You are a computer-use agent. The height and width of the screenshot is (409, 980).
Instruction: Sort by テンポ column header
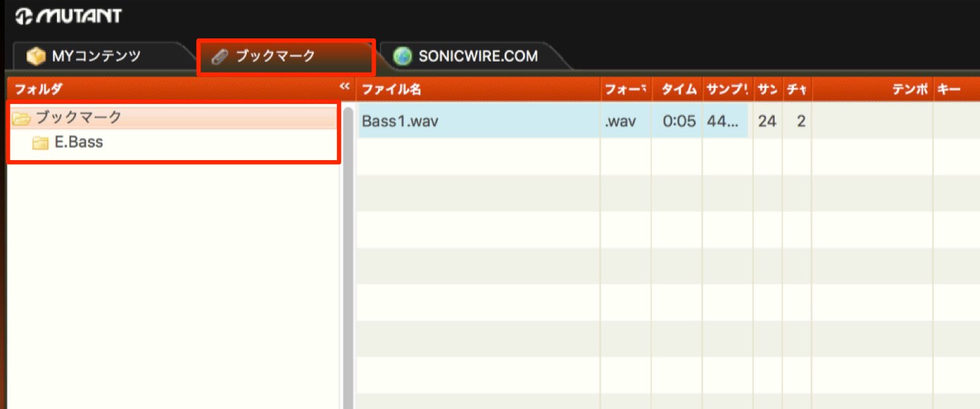(872, 90)
